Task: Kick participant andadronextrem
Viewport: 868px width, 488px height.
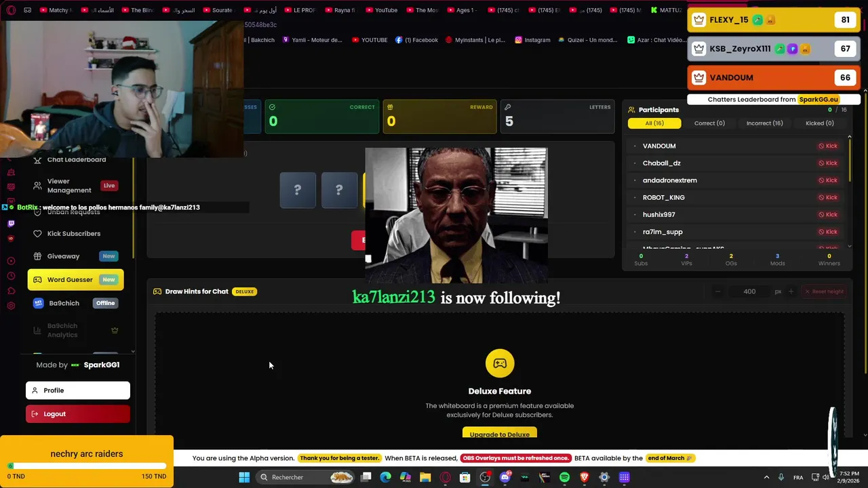Action: (x=827, y=180)
